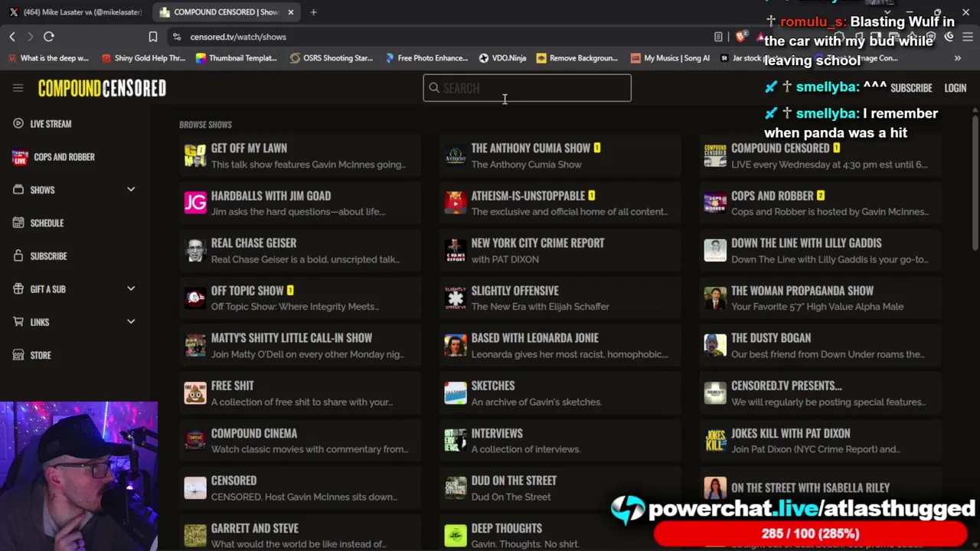Open the Deep Thoughts show thumbnail
The image size is (980, 551).
pos(456,536)
